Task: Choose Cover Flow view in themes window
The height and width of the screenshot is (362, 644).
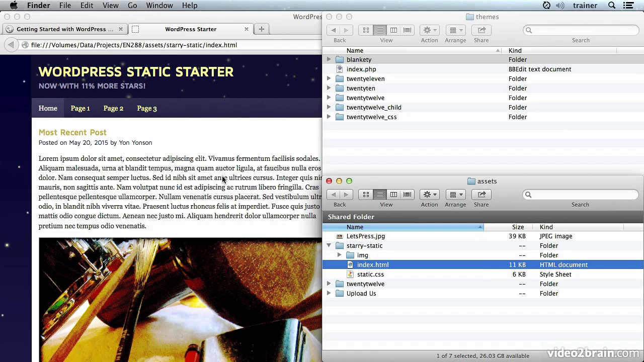Action: coord(408,30)
